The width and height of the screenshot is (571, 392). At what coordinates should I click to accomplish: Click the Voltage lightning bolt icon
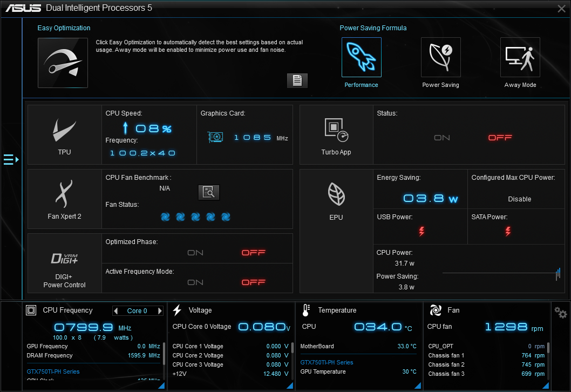point(178,310)
